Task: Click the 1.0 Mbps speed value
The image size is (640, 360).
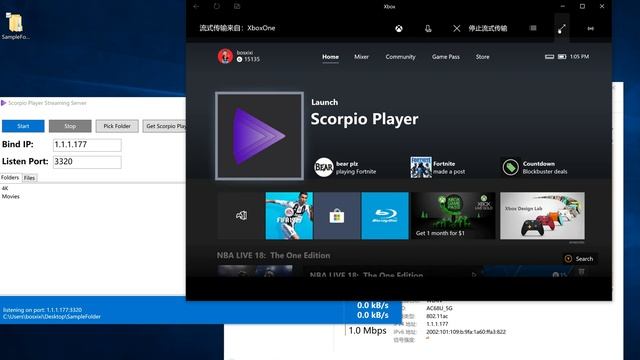Action: [x=367, y=331]
